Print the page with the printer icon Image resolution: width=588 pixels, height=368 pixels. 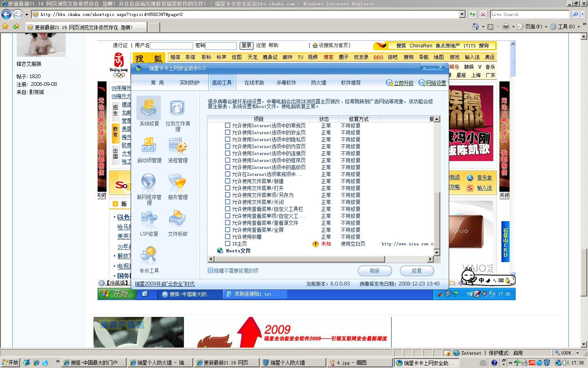(506, 27)
